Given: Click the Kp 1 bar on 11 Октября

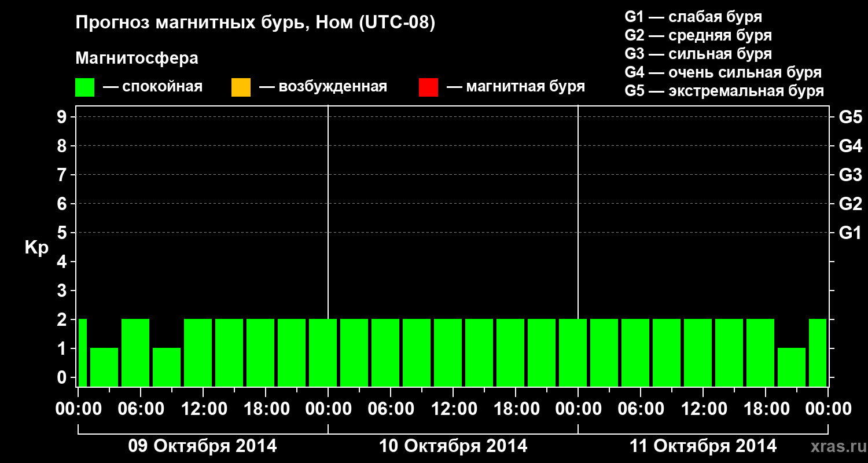Looking at the screenshot, I should tap(792, 367).
